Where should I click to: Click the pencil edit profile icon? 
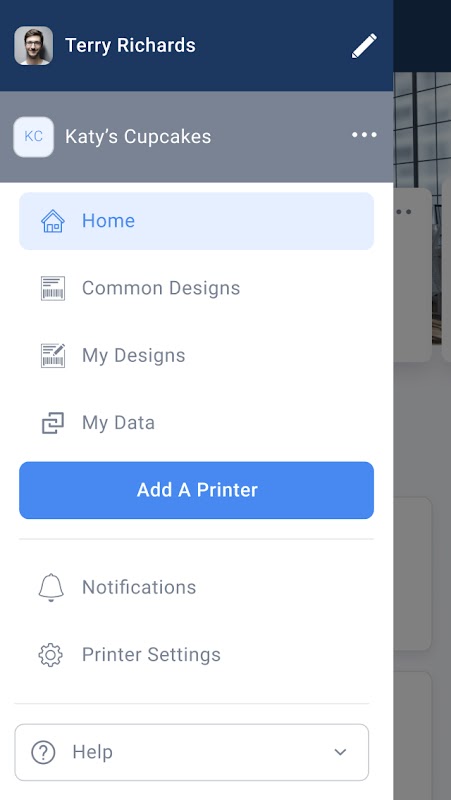[364, 46]
